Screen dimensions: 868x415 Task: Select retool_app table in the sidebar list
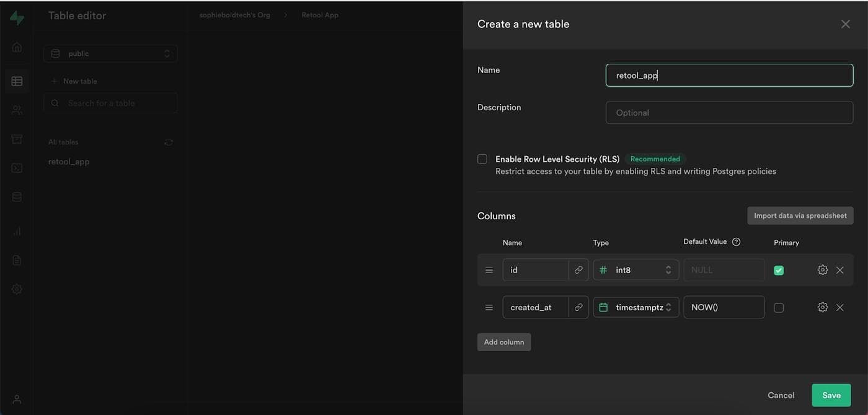[x=69, y=162]
